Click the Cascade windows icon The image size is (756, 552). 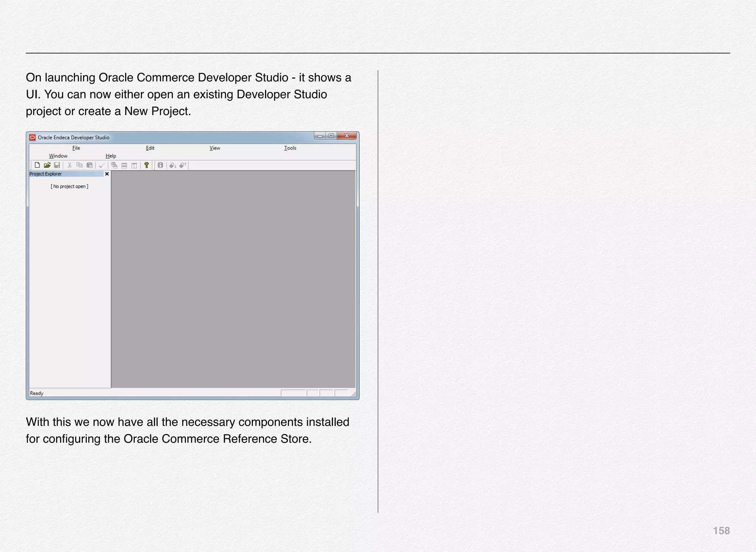(114, 165)
